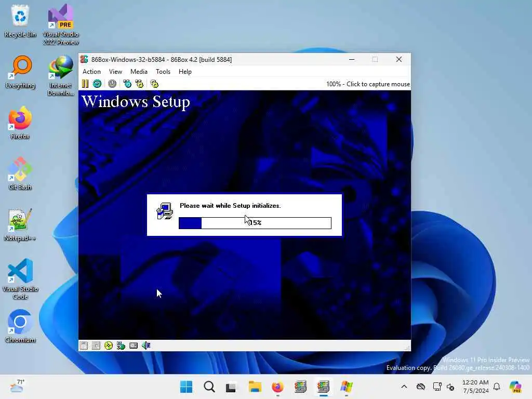The image size is (532, 399).
Task: Click the active 86Box taskbar icon
Action: (x=323, y=387)
